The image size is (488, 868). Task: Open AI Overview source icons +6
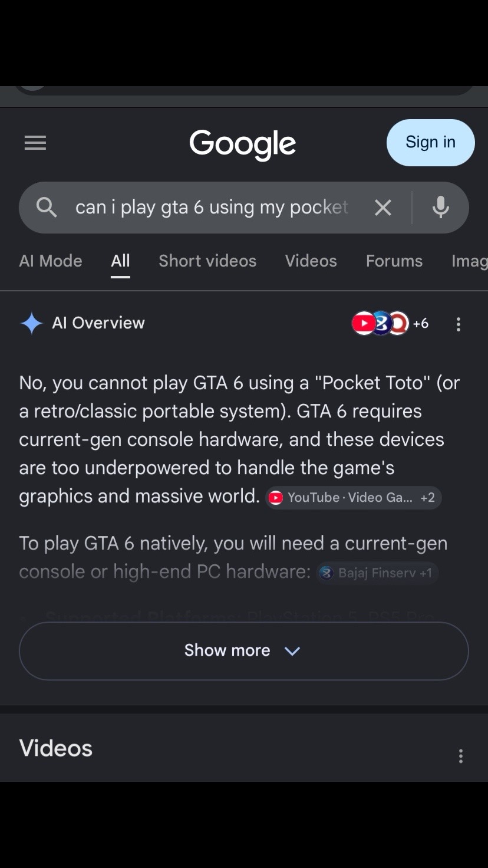[390, 323]
